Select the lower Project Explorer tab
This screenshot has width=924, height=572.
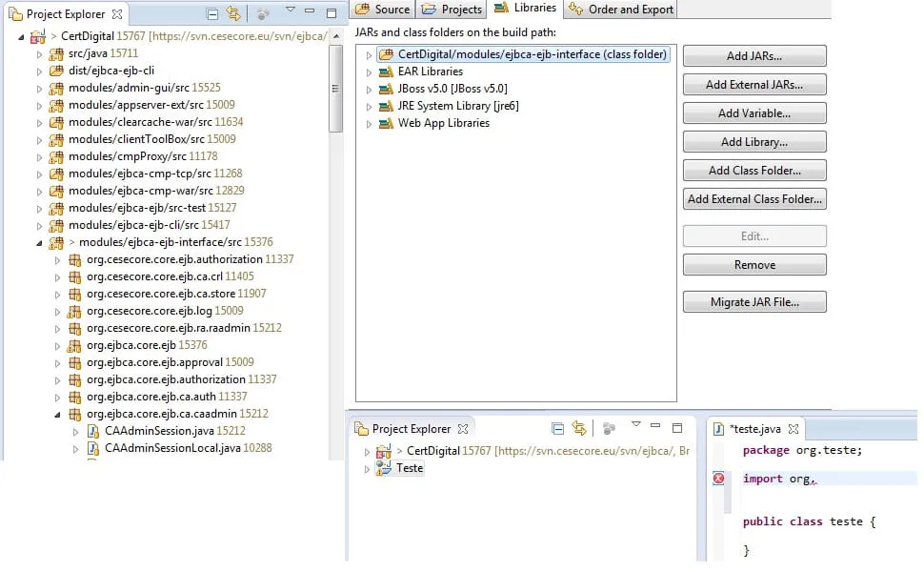click(412, 429)
